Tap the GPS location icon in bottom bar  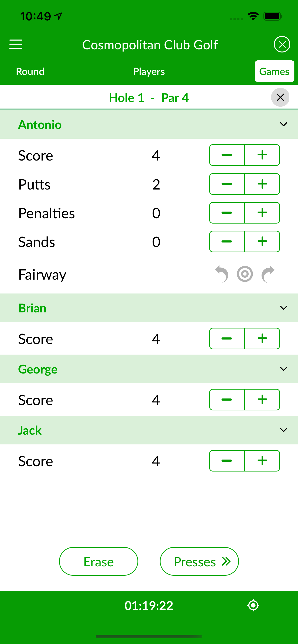coord(253,605)
